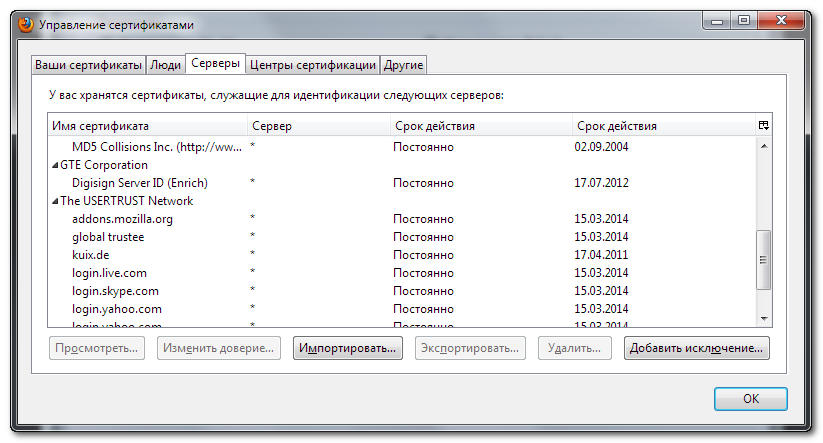Open the Другие tab
The image size is (823, 443).
pos(403,65)
